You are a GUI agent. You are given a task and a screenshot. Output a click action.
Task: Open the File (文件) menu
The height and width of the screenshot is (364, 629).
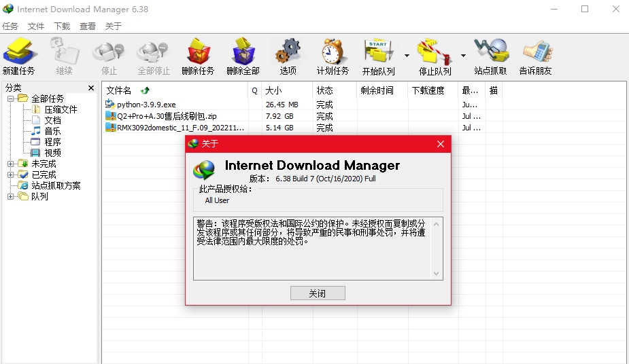tap(36, 26)
